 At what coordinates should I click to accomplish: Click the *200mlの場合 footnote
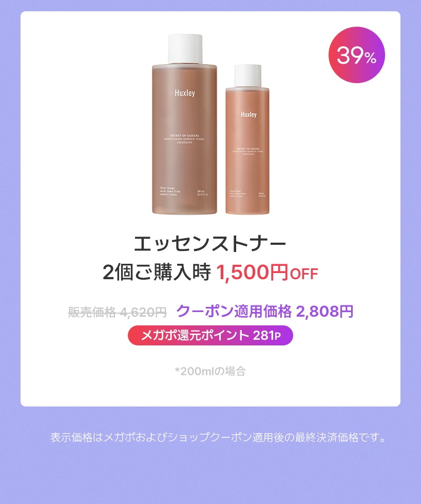pos(210,371)
